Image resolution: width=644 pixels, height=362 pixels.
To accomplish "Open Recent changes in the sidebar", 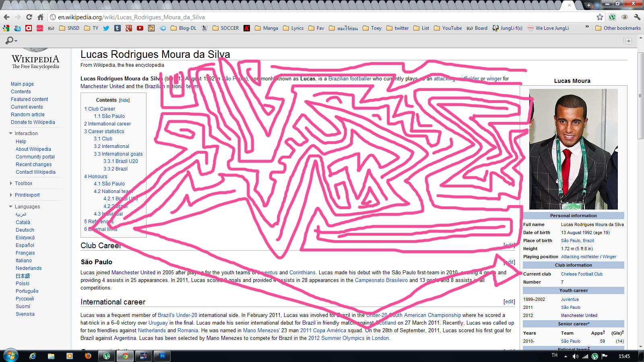I will [x=34, y=165].
